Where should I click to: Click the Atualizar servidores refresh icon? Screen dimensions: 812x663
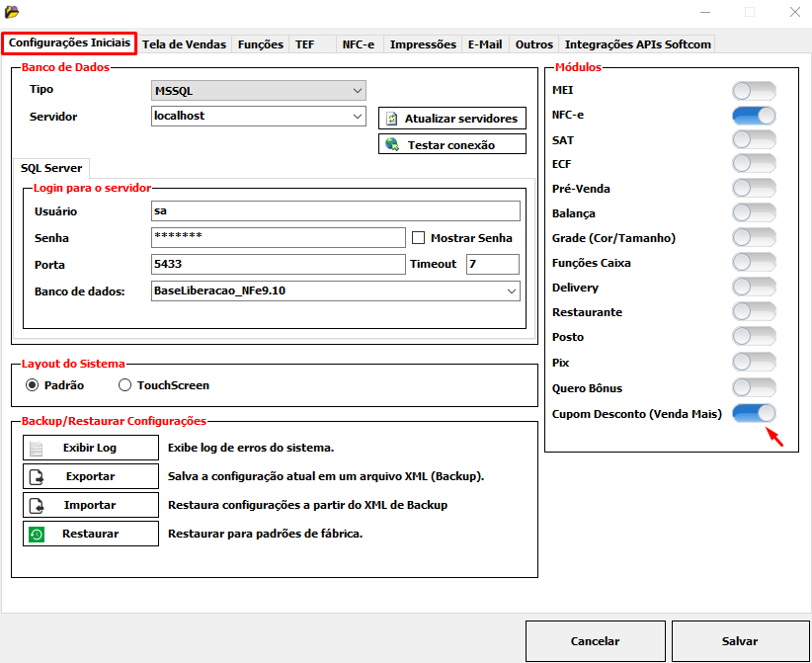coord(392,119)
